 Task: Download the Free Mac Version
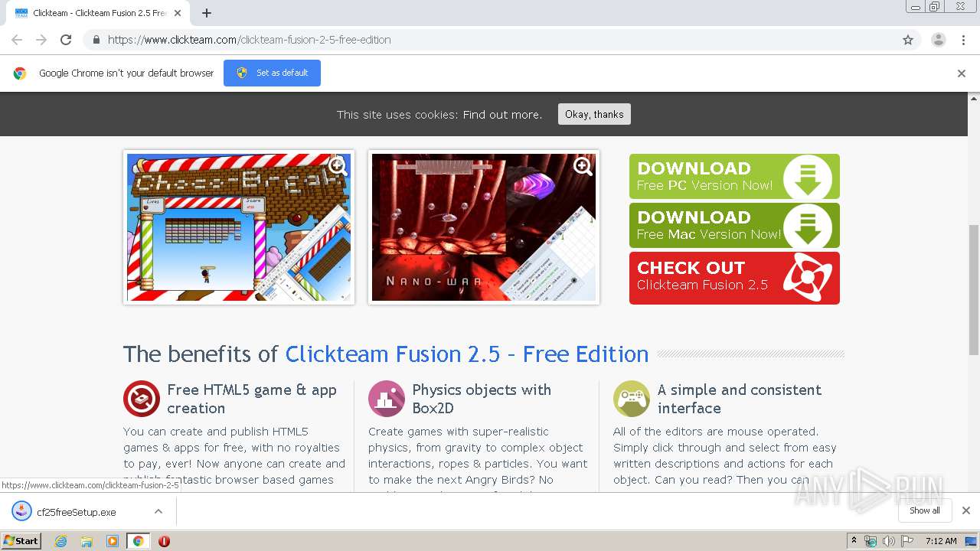(734, 225)
